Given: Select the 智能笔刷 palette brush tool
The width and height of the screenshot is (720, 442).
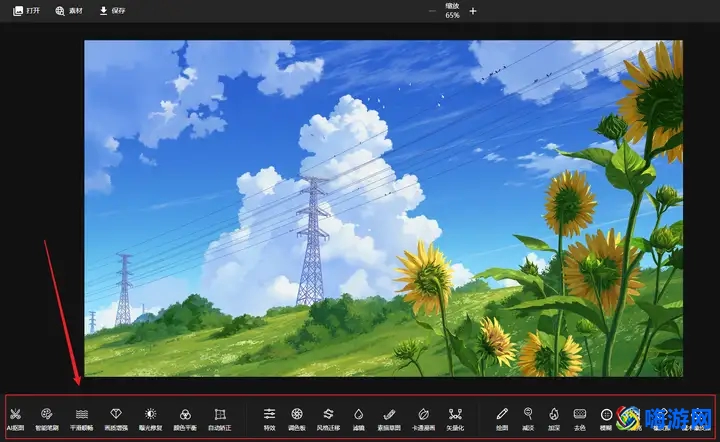Looking at the screenshot, I should [47, 419].
